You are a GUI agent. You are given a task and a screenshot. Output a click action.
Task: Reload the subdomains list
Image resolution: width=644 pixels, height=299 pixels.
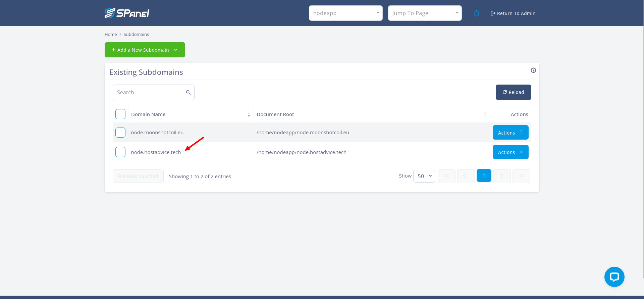pos(513,92)
